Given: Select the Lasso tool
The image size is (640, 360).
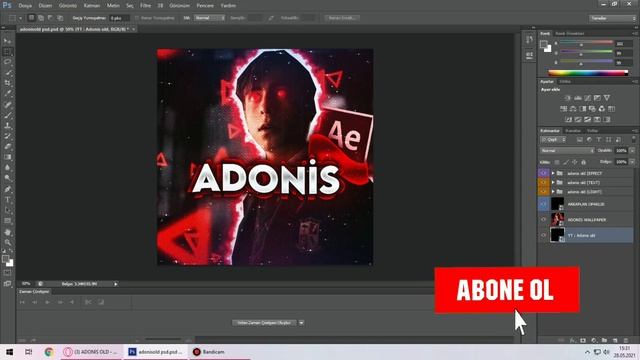Looking at the screenshot, I should [7, 62].
